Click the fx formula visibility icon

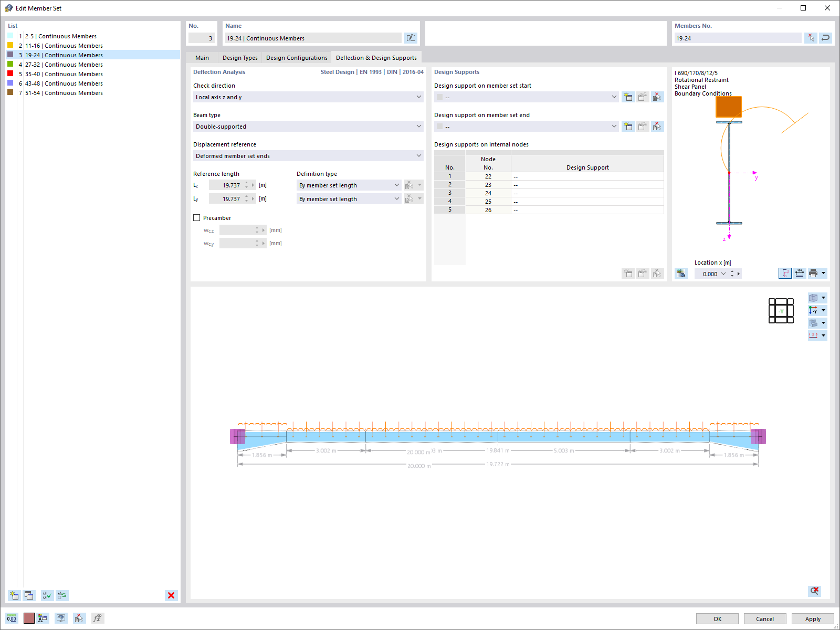pos(98,618)
